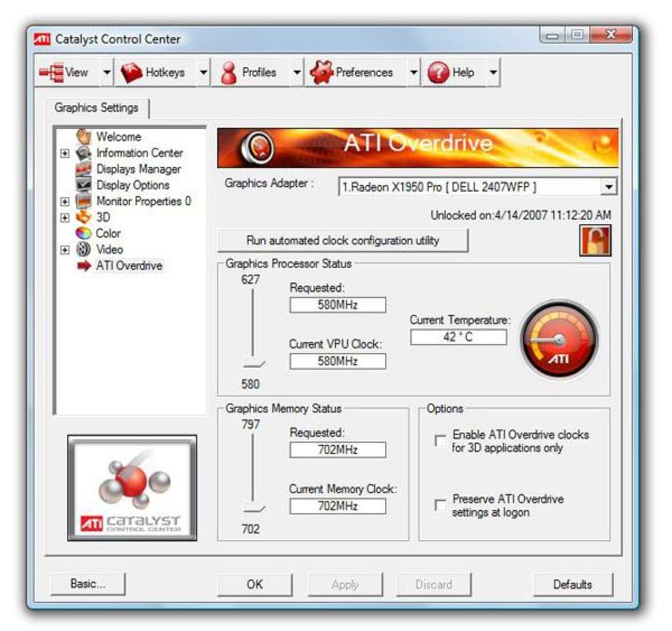Select Color in the settings tree
This screenshot has height=631, width=672.
(108, 234)
